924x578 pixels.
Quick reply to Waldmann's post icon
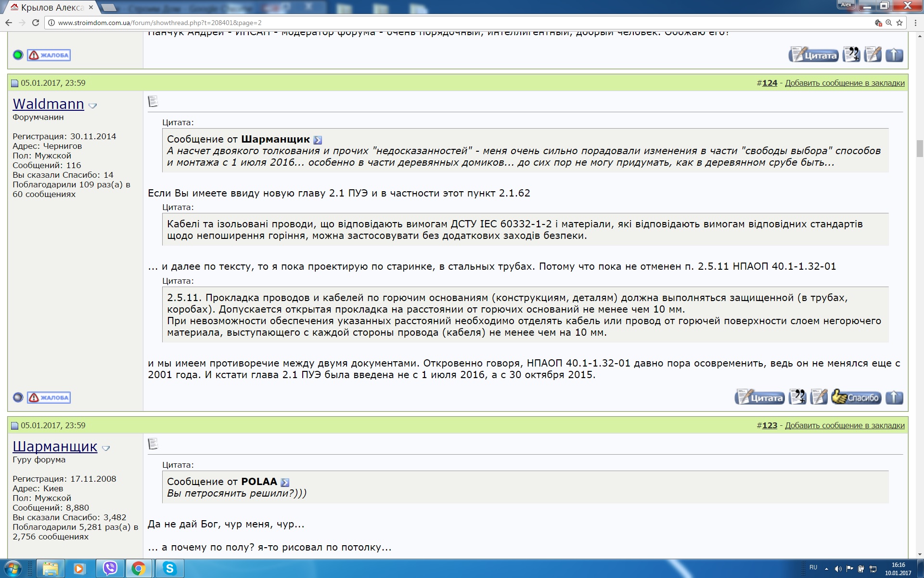[x=819, y=397]
